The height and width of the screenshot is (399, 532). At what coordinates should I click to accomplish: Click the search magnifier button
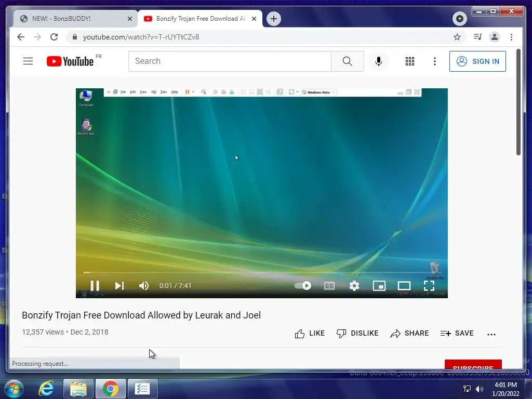[x=347, y=61]
